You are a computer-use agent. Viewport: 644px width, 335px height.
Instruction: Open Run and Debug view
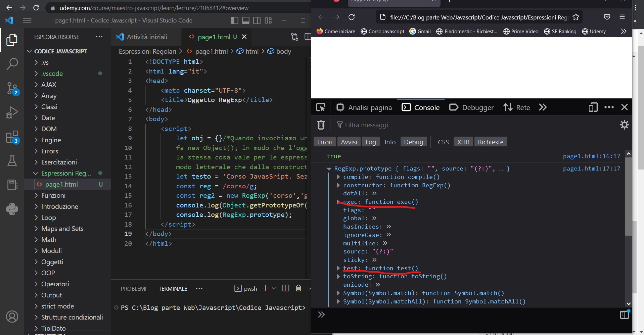[12, 112]
